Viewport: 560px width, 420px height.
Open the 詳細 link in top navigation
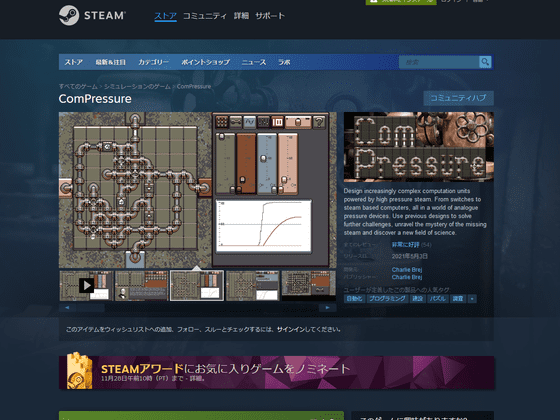[241, 16]
